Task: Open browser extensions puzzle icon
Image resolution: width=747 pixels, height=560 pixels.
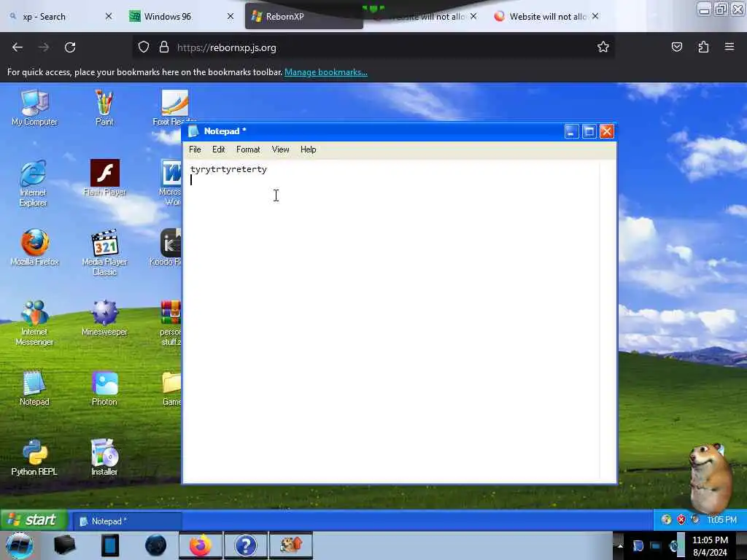Action: 703,47
